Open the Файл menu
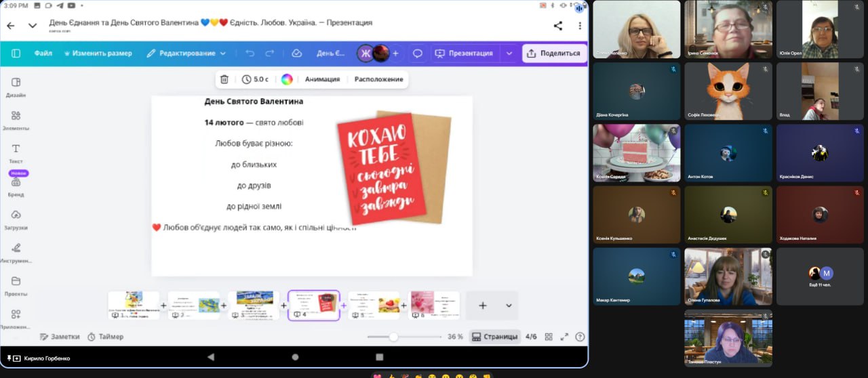 point(43,54)
